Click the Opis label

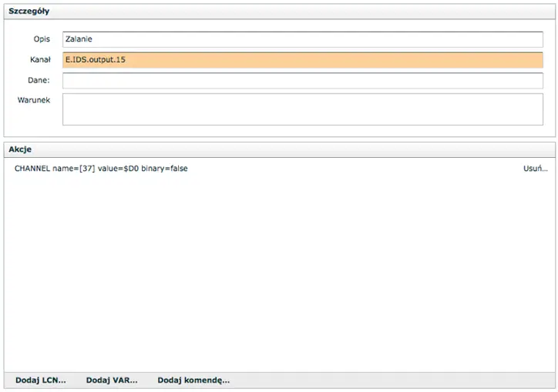tap(42, 39)
